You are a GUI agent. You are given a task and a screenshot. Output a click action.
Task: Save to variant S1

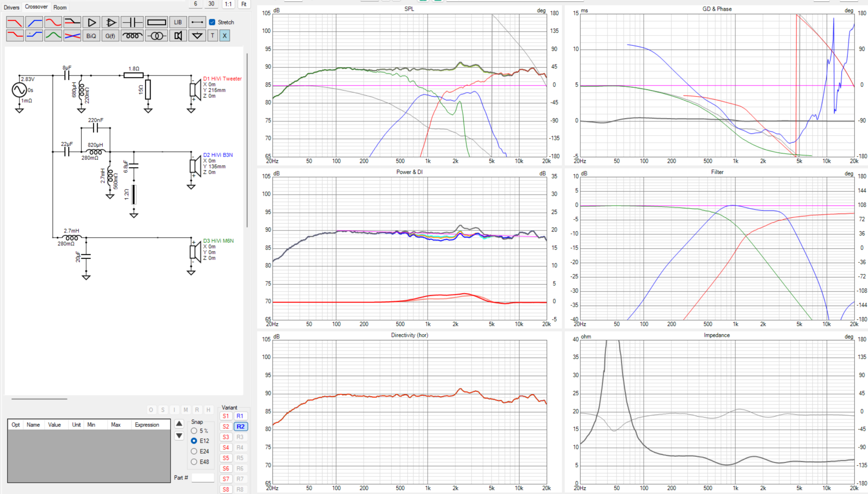(226, 416)
